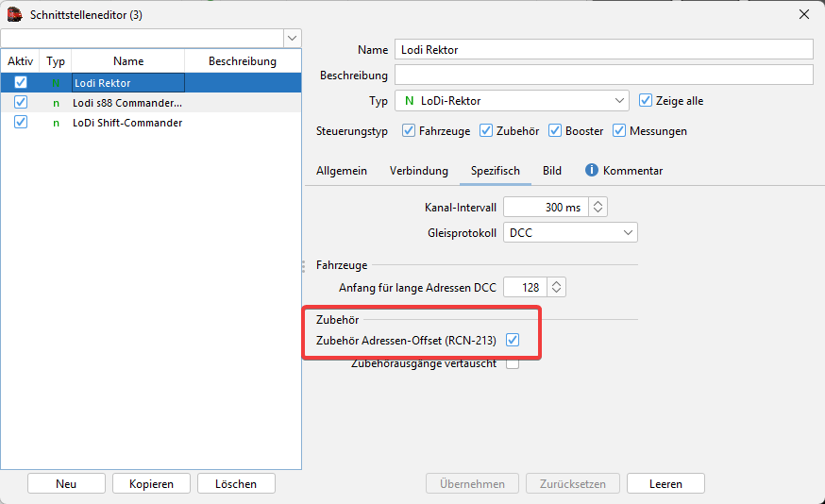Toggle Zubehör Adressen-Offset (RCN-213) checkbox
Viewport: 825px width, 504px height.
coord(513,340)
